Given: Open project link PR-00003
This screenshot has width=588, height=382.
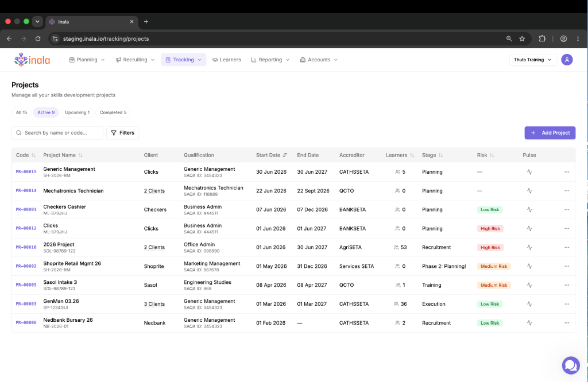Looking at the screenshot, I should click(x=26, y=304).
